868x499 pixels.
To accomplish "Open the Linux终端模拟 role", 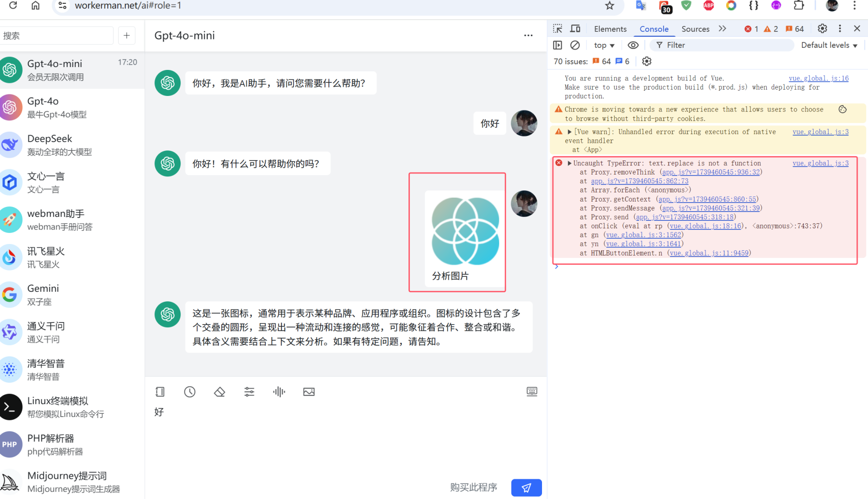I will [72, 407].
